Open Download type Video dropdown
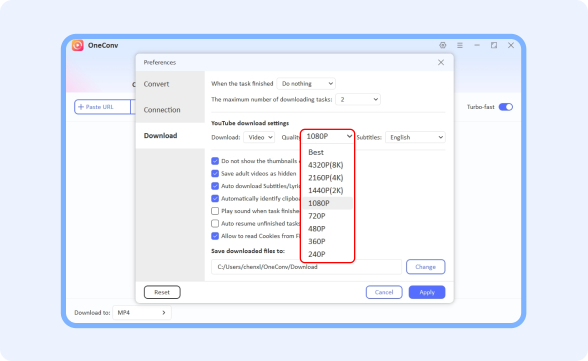Screen dimensions: 588x361 coord(259,137)
